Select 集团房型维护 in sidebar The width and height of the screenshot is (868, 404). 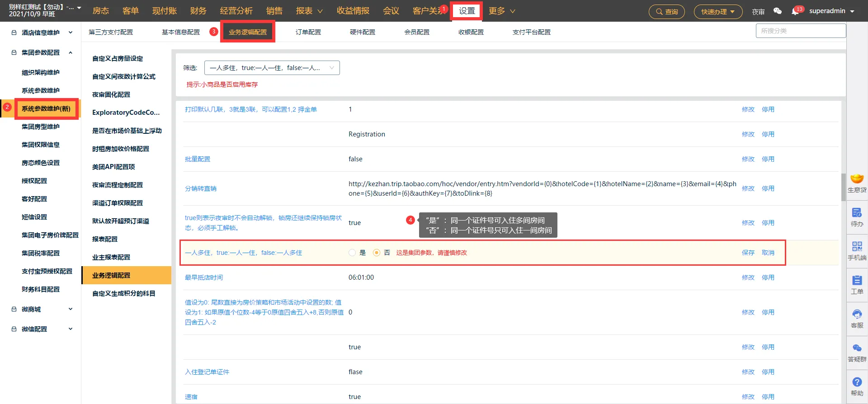[x=41, y=127]
